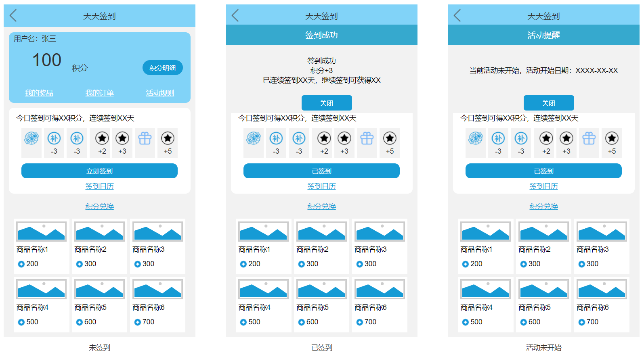Open 积分兑换 link in 活动未开始 screen
This screenshot has width=644, height=357.
[x=543, y=207]
